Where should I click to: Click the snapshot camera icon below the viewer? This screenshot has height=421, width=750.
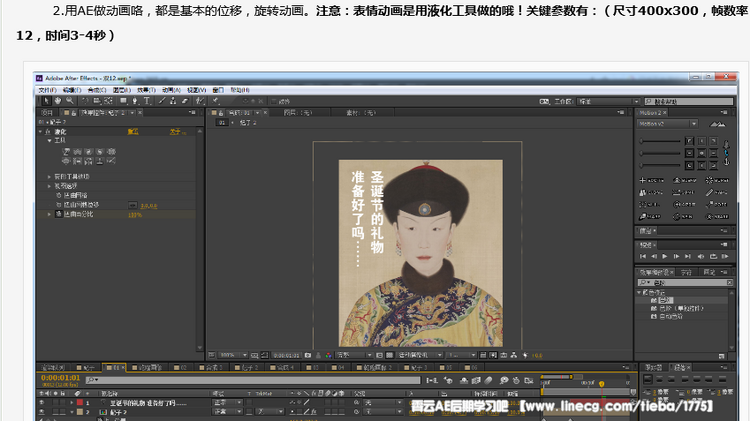pos(308,355)
